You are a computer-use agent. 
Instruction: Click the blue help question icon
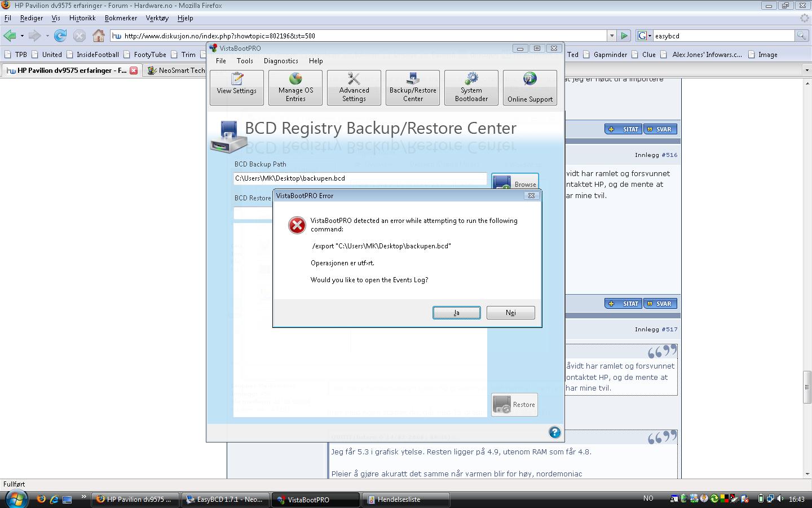(x=555, y=432)
